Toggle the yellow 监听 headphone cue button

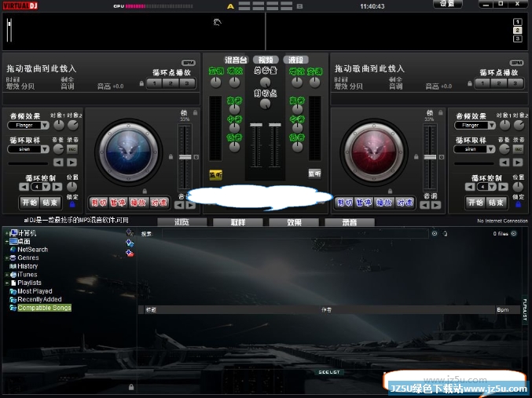click(215, 174)
